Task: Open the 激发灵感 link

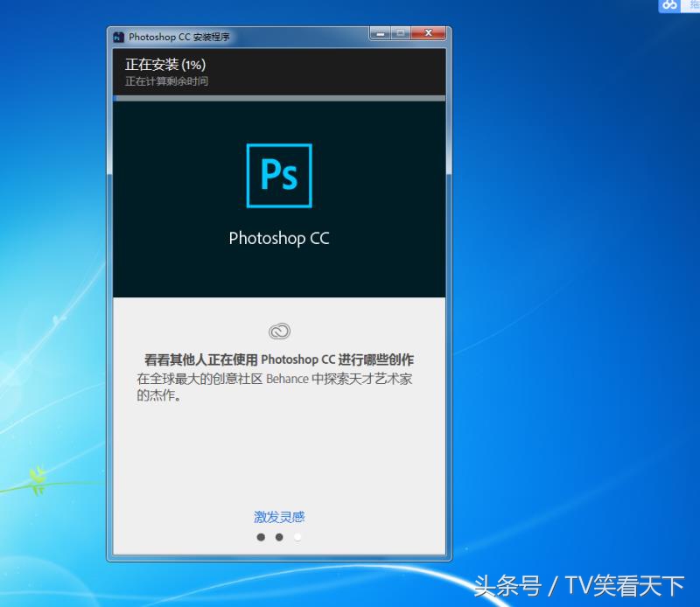Action: [278, 517]
